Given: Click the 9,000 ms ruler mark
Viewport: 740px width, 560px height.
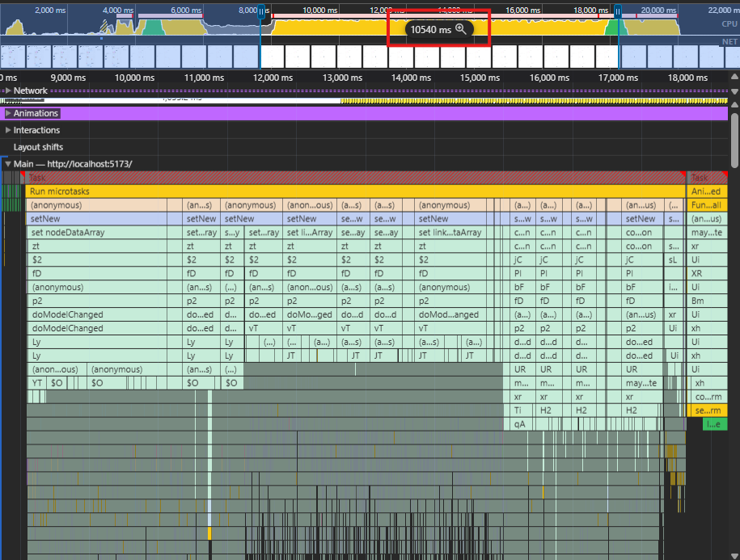Looking at the screenshot, I should 68,78.
